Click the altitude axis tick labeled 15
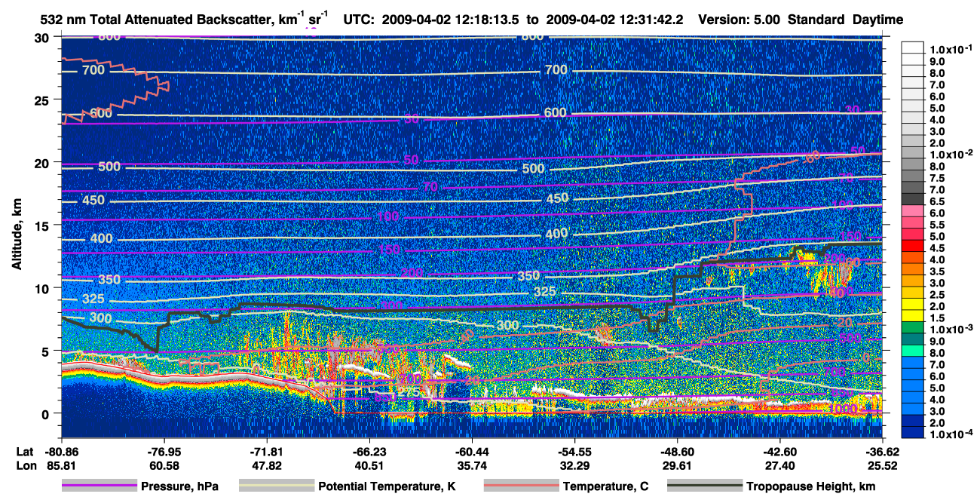This screenshot has width=980, height=503. coord(44,225)
